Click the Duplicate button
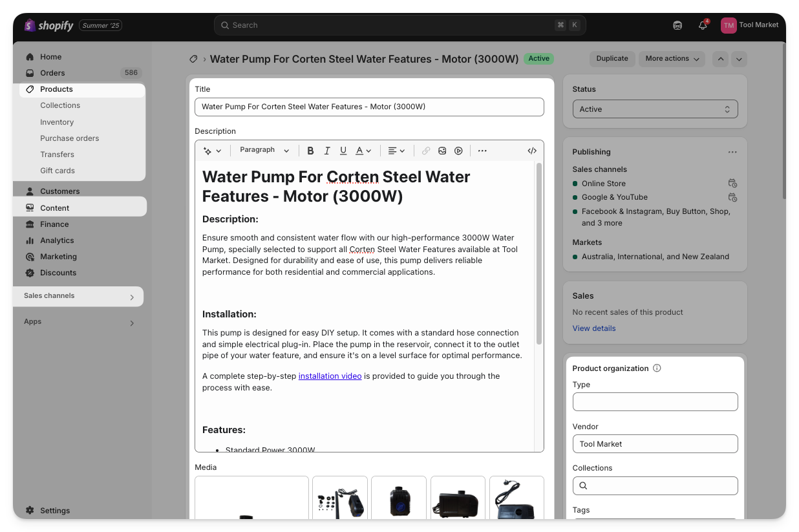 pos(612,59)
